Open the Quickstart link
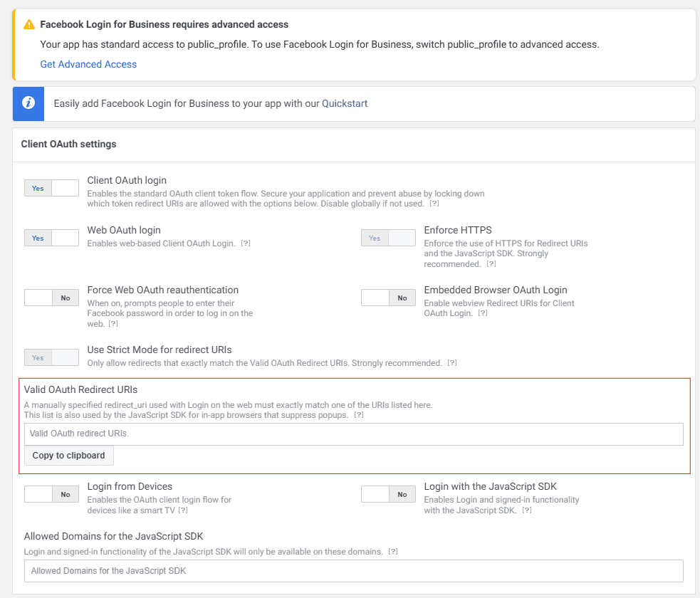The height and width of the screenshot is (598, 700). click(x=345, y=103)
